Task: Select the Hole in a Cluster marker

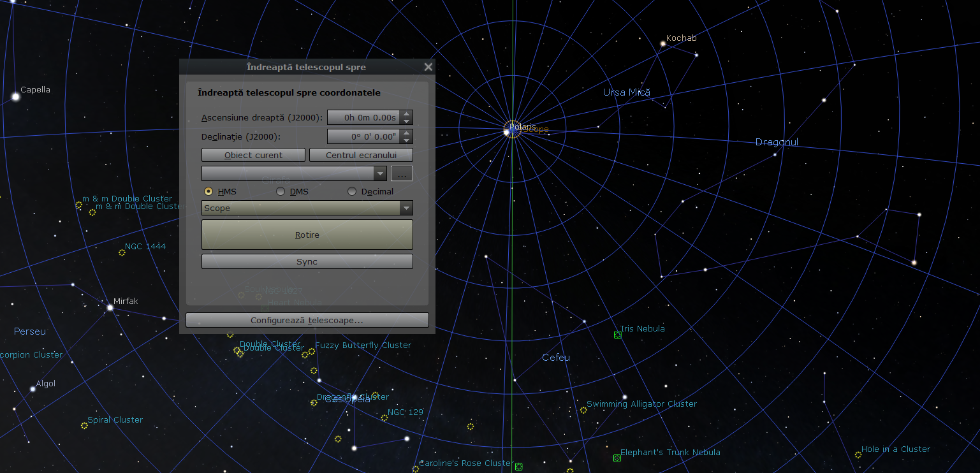Action: pyautogui.click(x=858, y=455)
